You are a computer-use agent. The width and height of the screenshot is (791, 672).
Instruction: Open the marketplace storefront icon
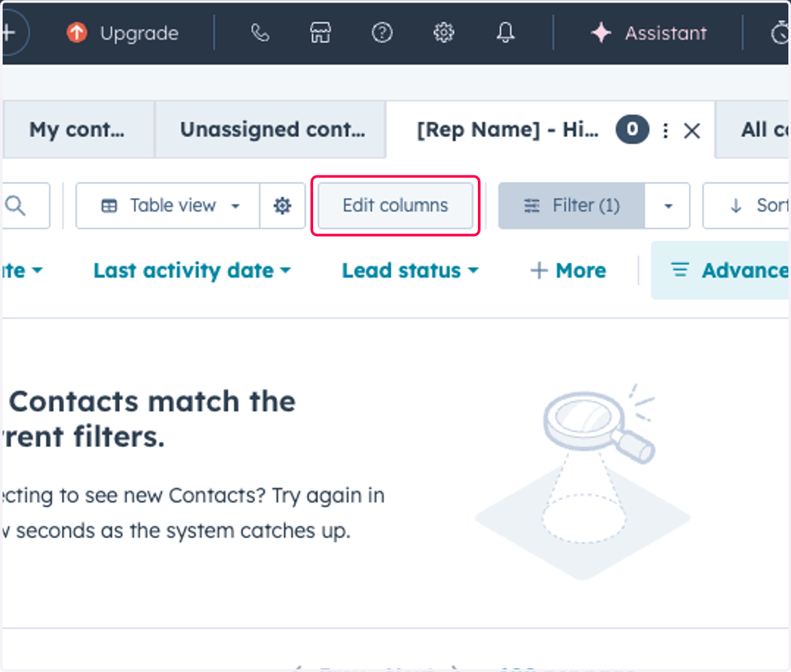click(320, 32)
